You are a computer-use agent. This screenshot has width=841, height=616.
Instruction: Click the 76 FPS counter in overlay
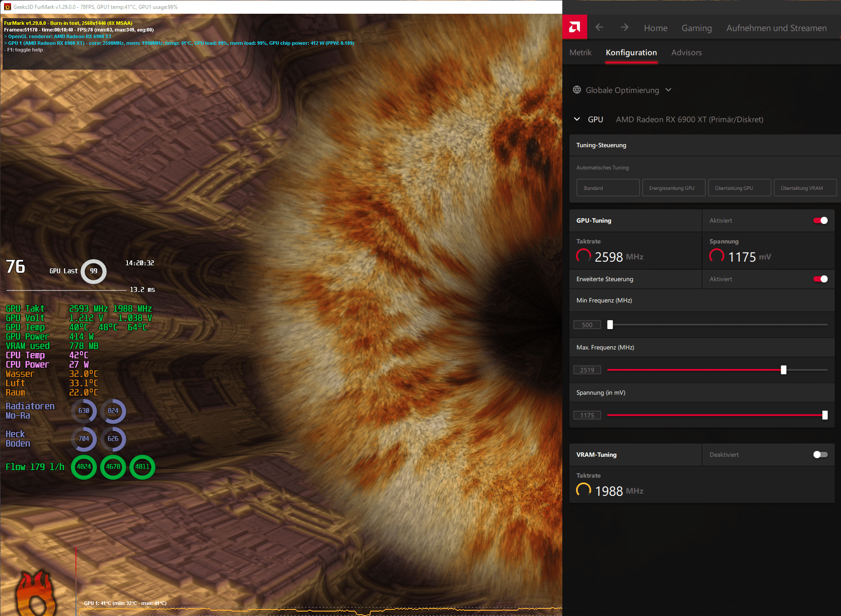(x=16, y=267)
